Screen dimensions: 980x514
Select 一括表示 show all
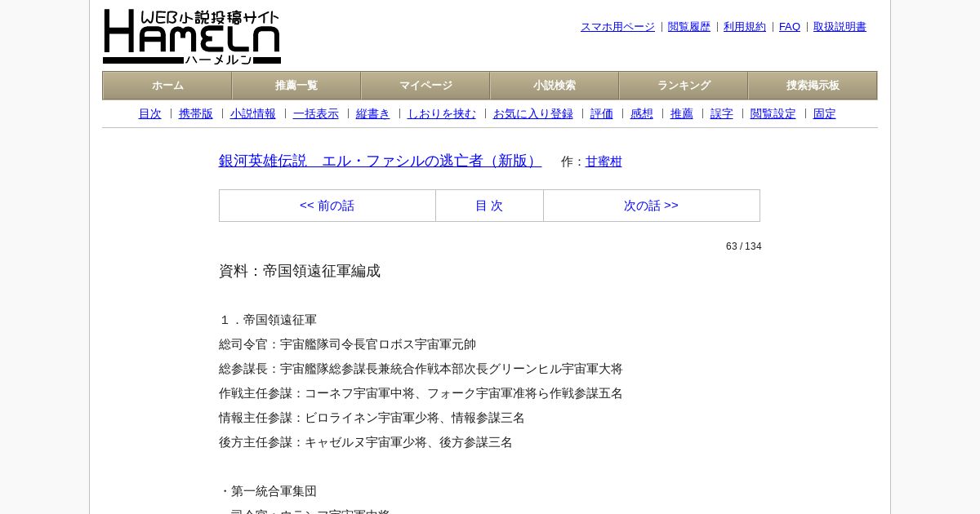click(316, 114)
